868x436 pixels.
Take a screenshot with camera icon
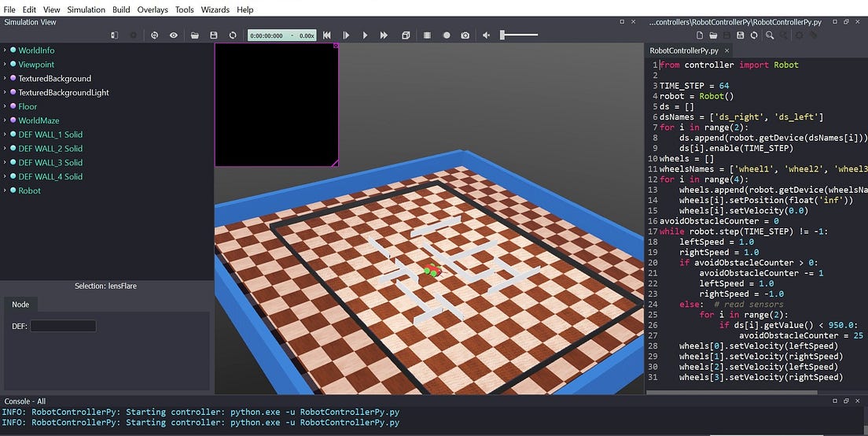[x=465, y=35]
